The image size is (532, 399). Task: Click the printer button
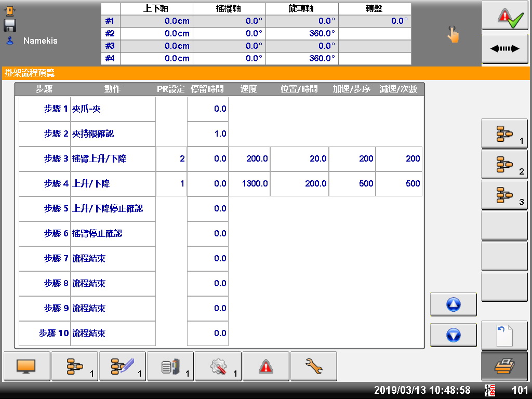click(504, 366)
